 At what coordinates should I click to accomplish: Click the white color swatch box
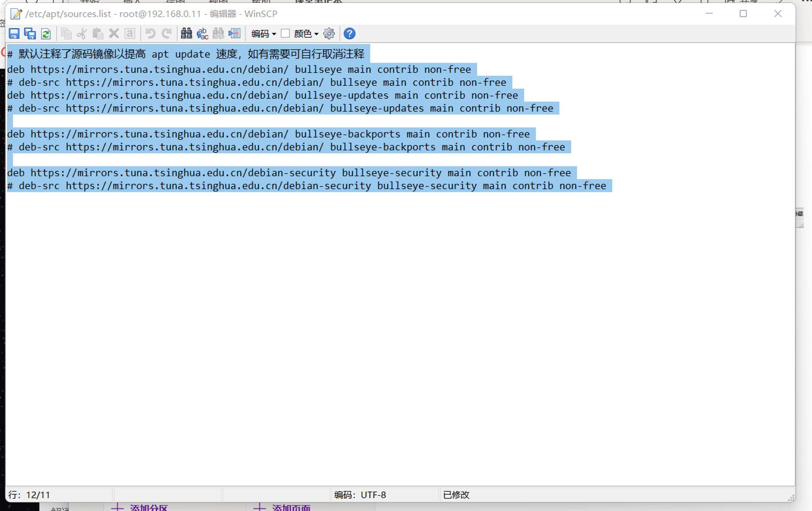(x=285, y=33)
